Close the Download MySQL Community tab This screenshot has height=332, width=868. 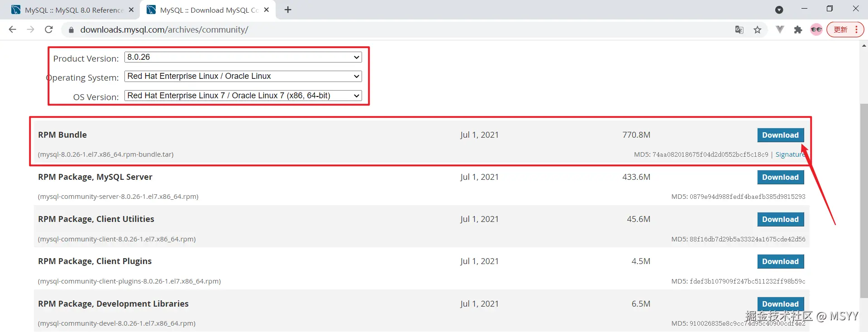(x=267, y=10)
